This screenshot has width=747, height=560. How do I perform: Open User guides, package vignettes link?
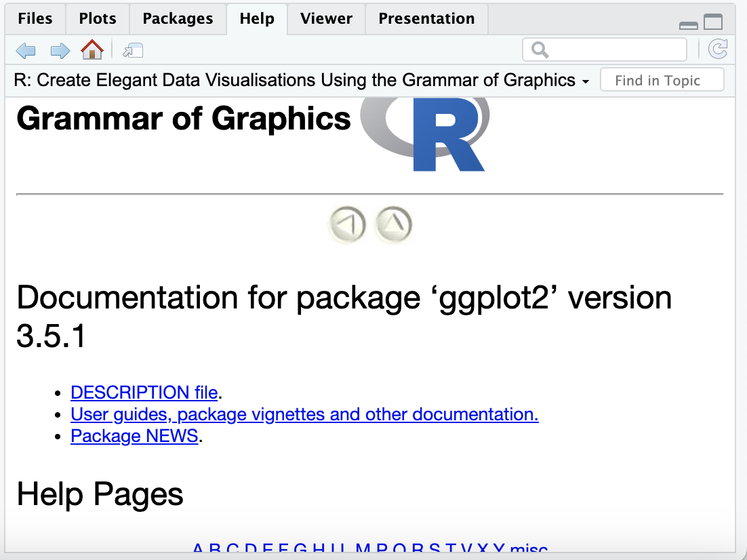click(304, 414)
